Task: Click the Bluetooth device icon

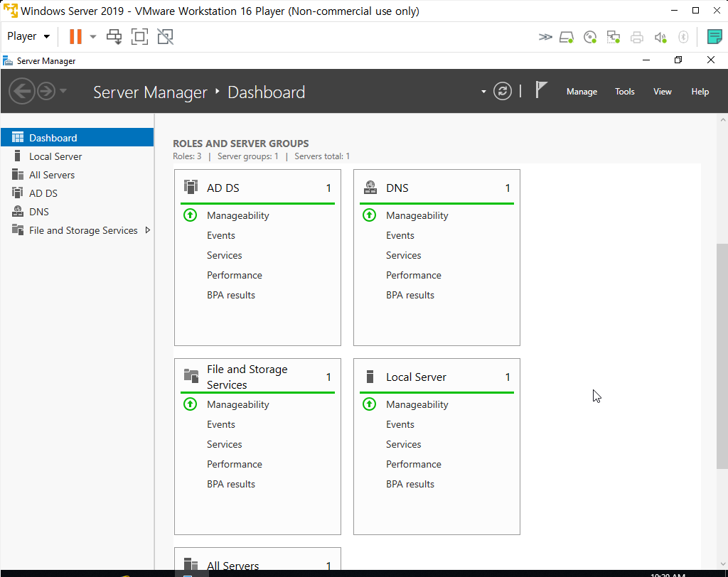Action: 683,37
